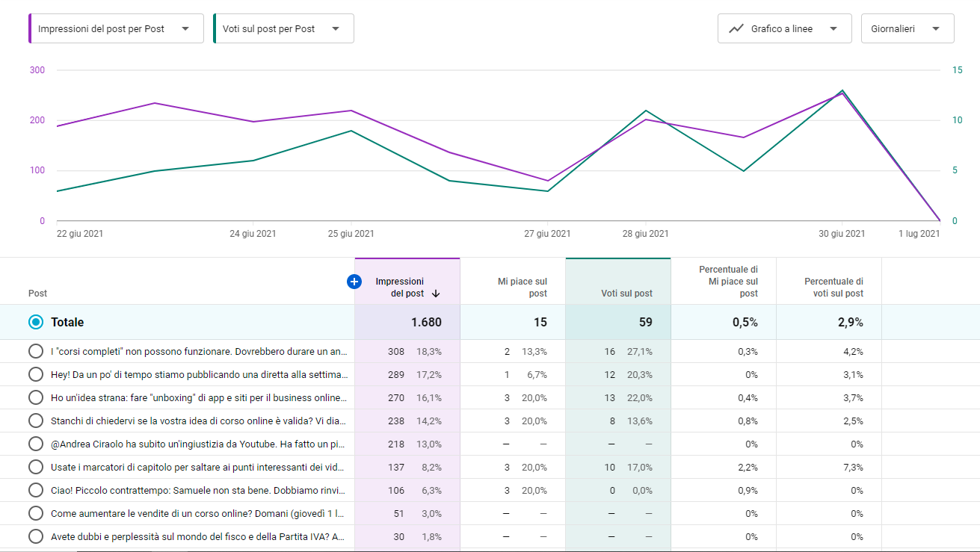
Task: Select radio for 'Ciao! Piccolo contrattempo' post
Action: click(x=35, y=490)
